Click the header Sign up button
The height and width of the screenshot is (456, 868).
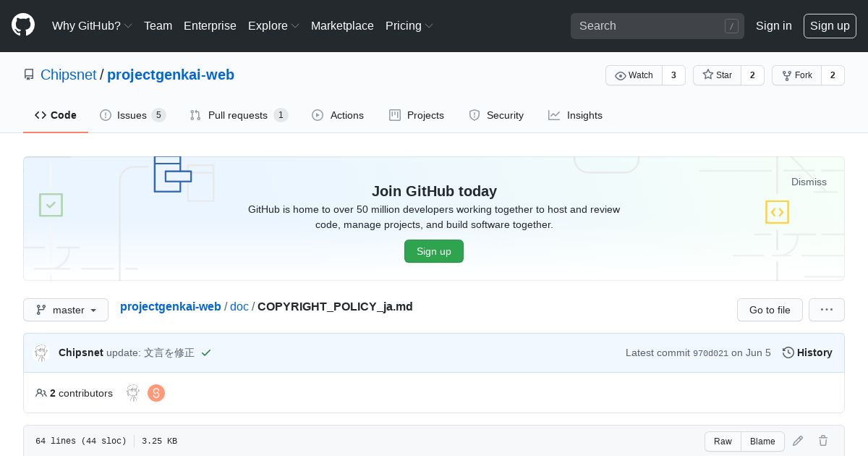(x=830, y=25)
